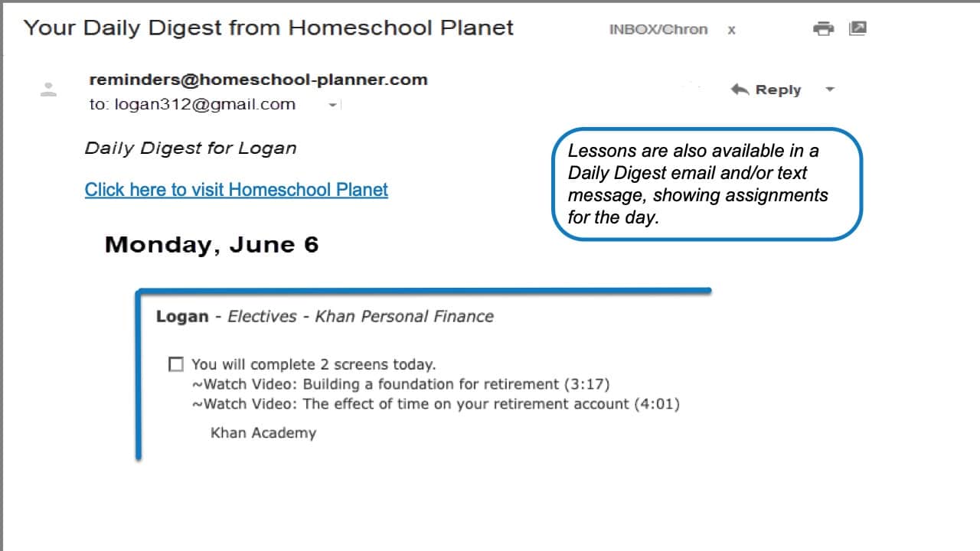The height and width of the screenshot is (551, 980).
Task: Click the subject 'Your Daily Digest from Homeschool Planet'
Action: point(268,28)
